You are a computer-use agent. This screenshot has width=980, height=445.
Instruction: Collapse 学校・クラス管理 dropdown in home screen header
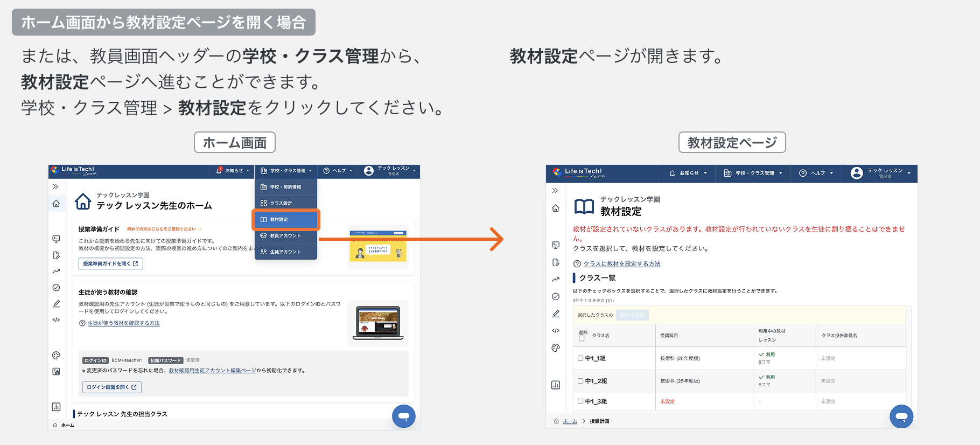point(286,171)
